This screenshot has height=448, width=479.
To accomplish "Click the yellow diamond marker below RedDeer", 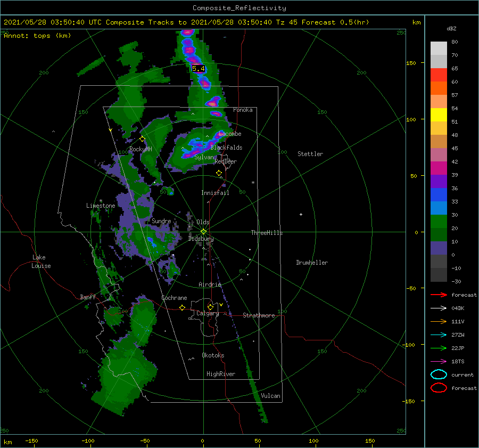I will tap(219, 173).
